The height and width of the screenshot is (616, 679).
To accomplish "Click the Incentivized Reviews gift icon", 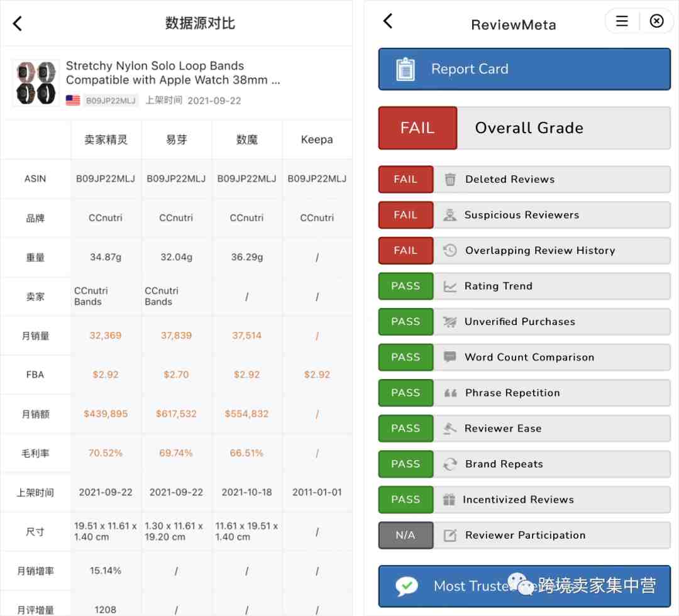I will click(449, 500).
